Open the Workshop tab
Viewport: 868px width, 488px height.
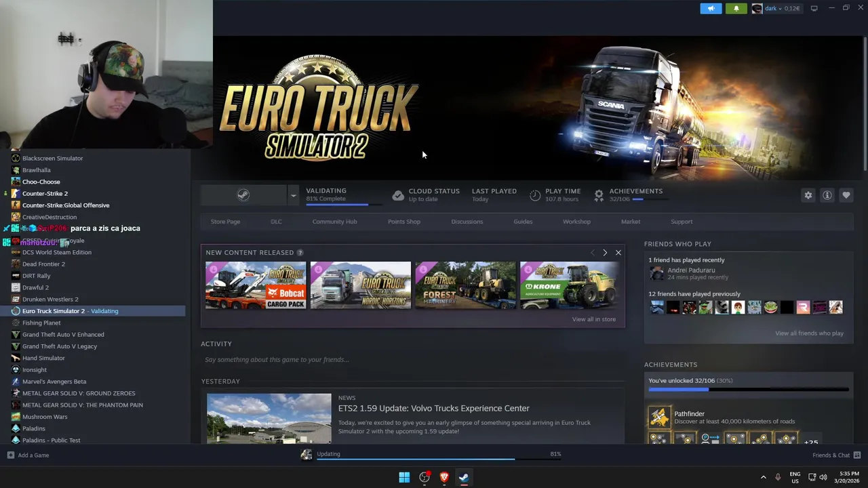pos(576,222)
